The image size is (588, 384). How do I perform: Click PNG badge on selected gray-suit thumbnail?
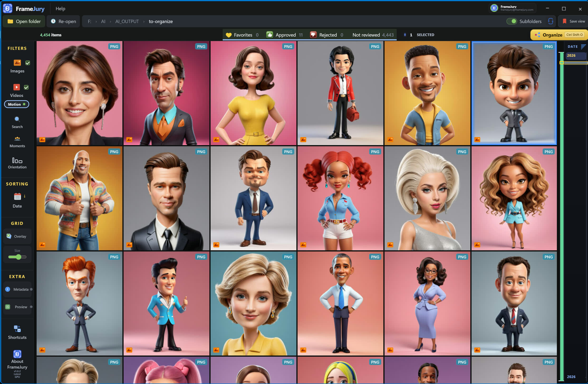[549, 46]
